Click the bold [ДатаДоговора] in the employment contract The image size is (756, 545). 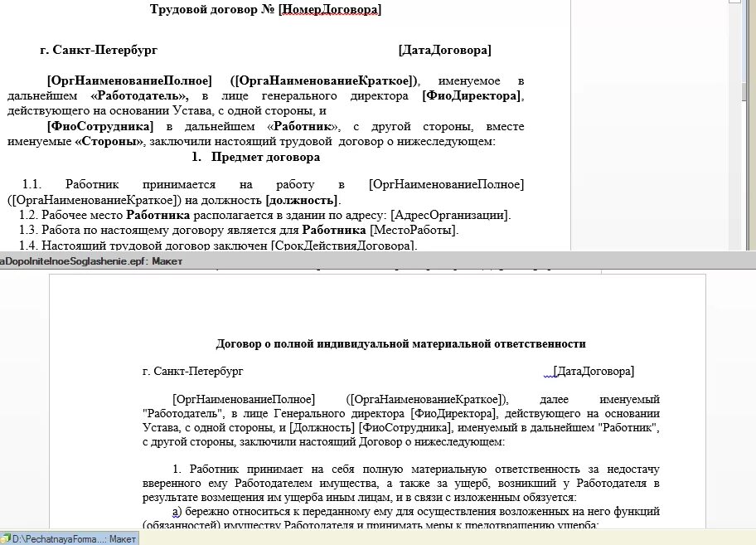tap(445, 50)
